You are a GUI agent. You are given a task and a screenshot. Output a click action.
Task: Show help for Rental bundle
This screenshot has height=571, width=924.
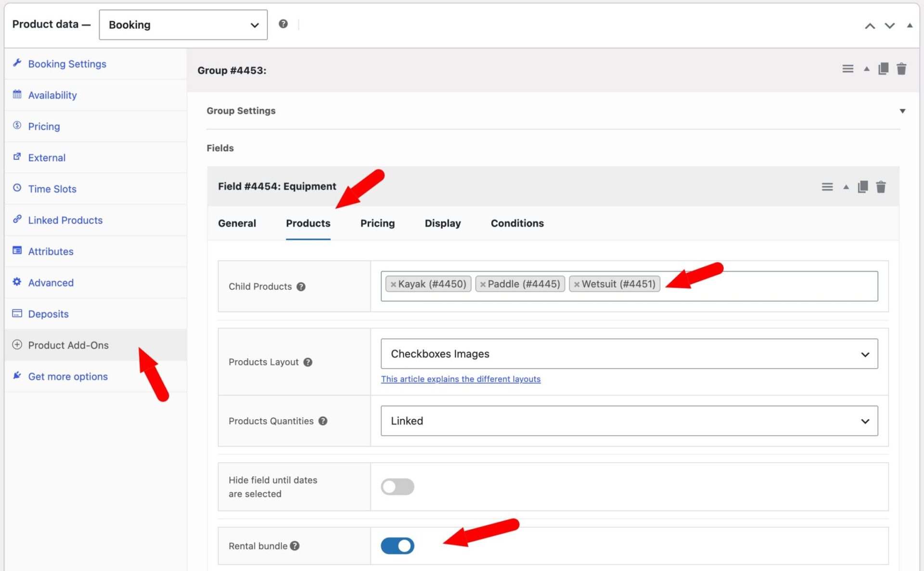(295, 546)
